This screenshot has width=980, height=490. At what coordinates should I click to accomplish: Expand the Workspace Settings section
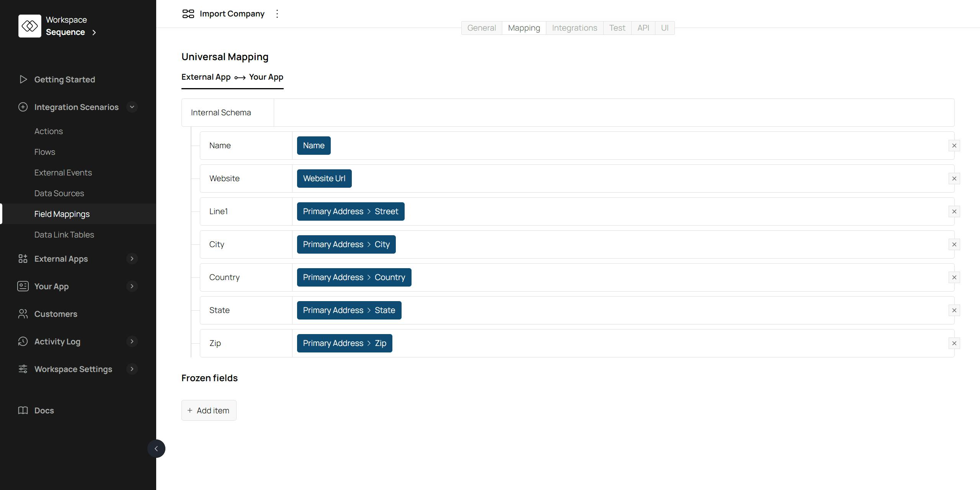click(132, 369)
